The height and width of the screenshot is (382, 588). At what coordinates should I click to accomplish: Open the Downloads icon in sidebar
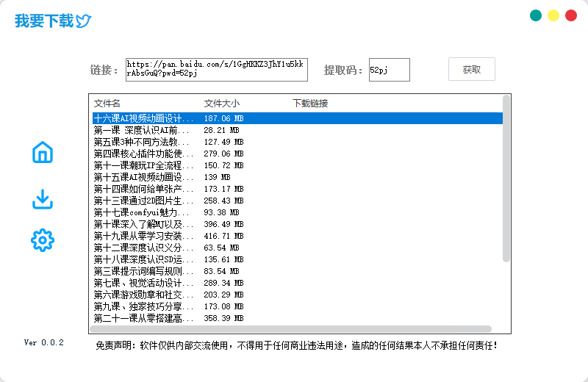(x=43, y=199)
